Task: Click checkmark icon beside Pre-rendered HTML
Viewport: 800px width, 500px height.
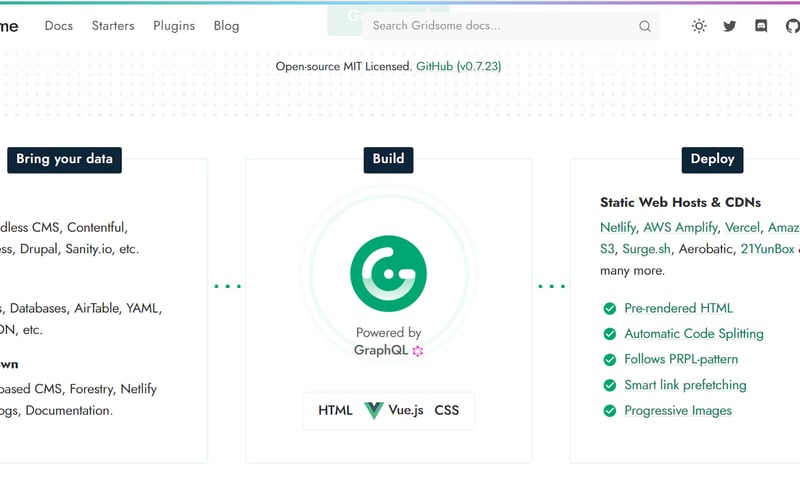Action: pos(610,308)
